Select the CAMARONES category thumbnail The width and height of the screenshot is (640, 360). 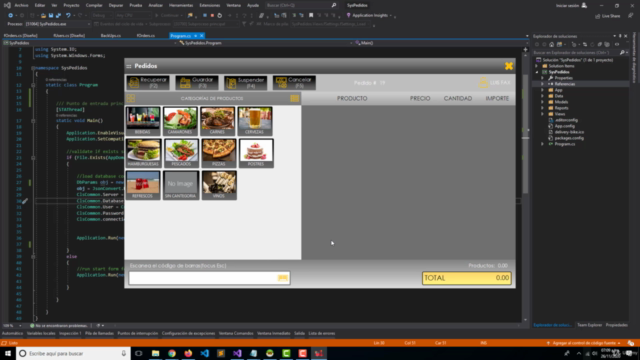coord(180,121)
